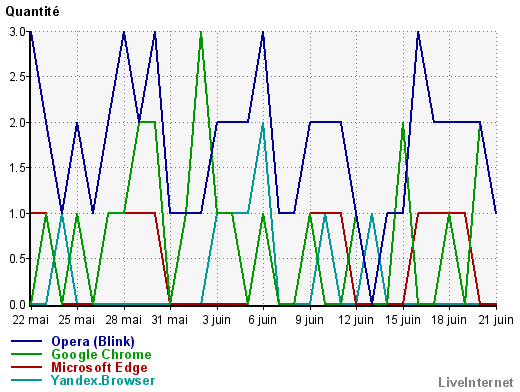Click the red Edge legend line swatch
Image resolution: width=520 pixels, height=392 pixels.
tap(26, 367)
